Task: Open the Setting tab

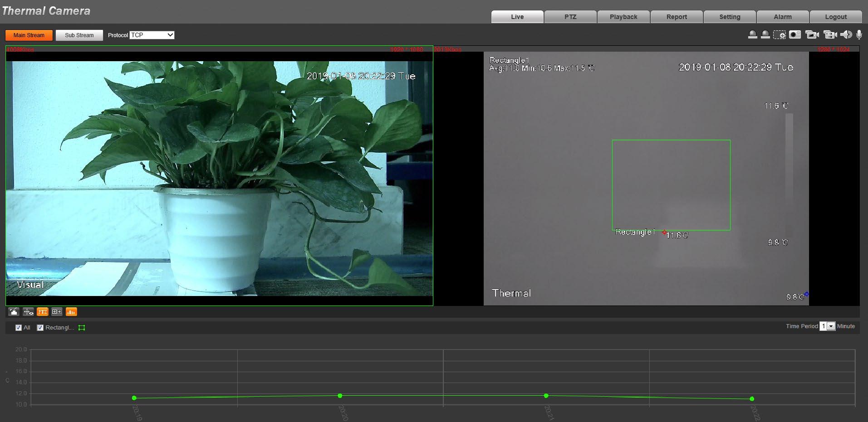Action: [730, 17]
